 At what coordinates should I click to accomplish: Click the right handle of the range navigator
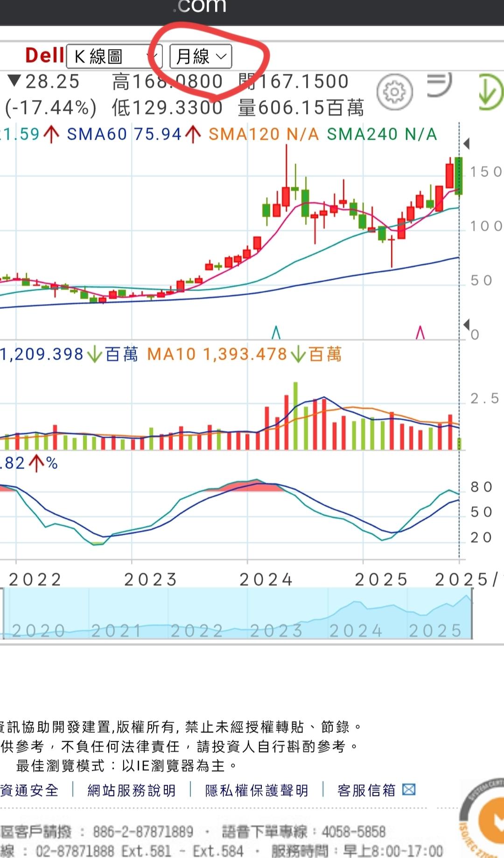point(471,613)
